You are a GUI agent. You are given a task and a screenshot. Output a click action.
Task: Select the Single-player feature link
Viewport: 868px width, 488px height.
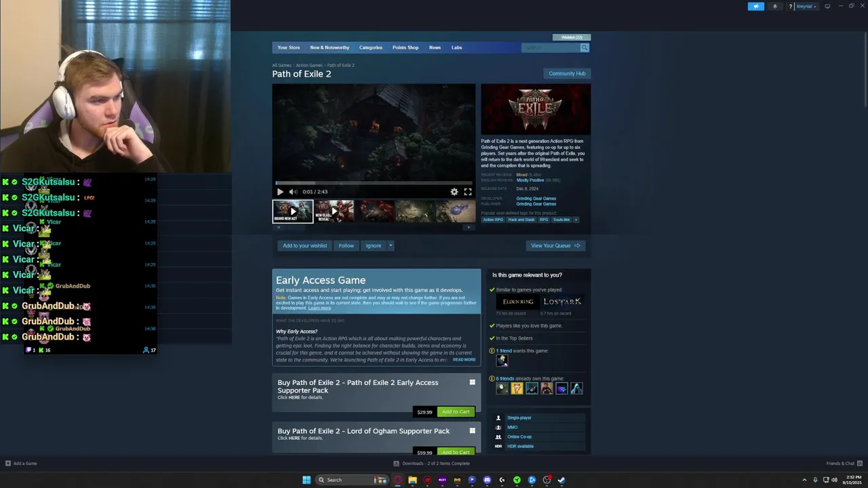519,418
